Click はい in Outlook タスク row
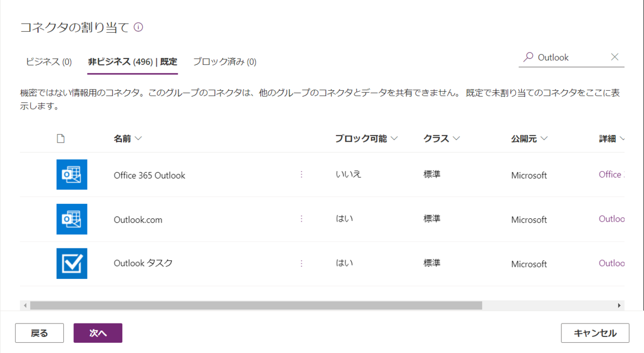Viewport: 644px width, 353px height. [344, 263]
